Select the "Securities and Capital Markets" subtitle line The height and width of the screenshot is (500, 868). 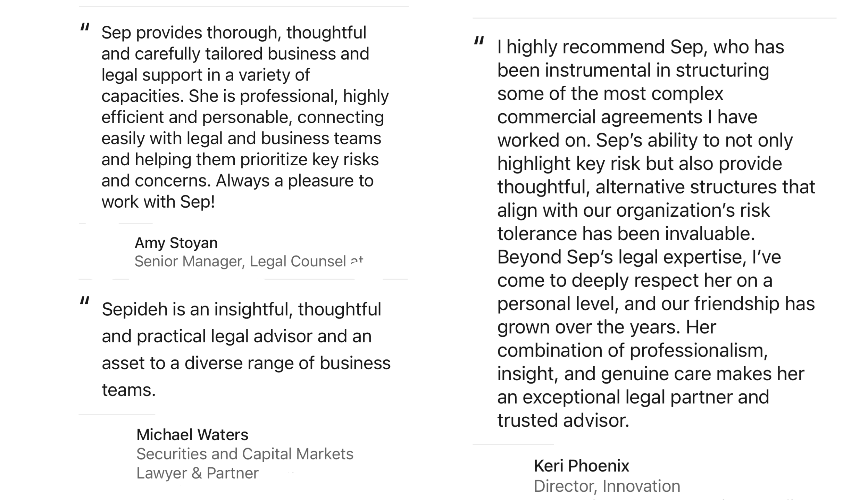click(x=245, y=454)
